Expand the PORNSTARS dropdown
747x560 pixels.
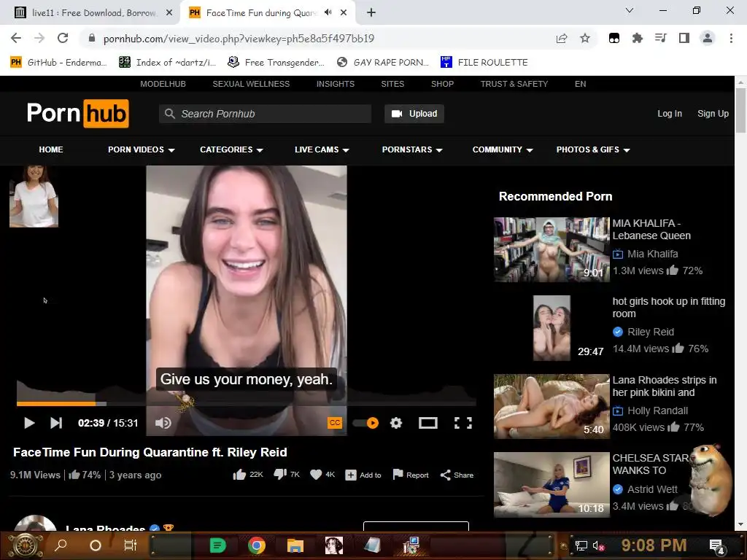(412, 149)
